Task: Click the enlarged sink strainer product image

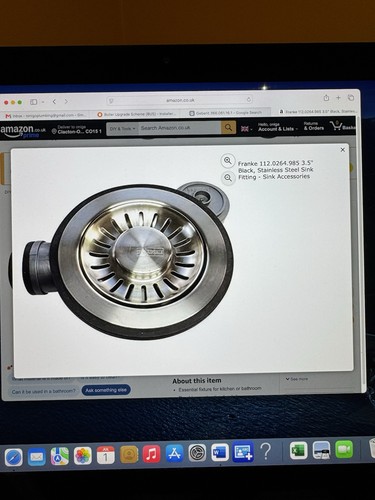Action: point(128,260)
